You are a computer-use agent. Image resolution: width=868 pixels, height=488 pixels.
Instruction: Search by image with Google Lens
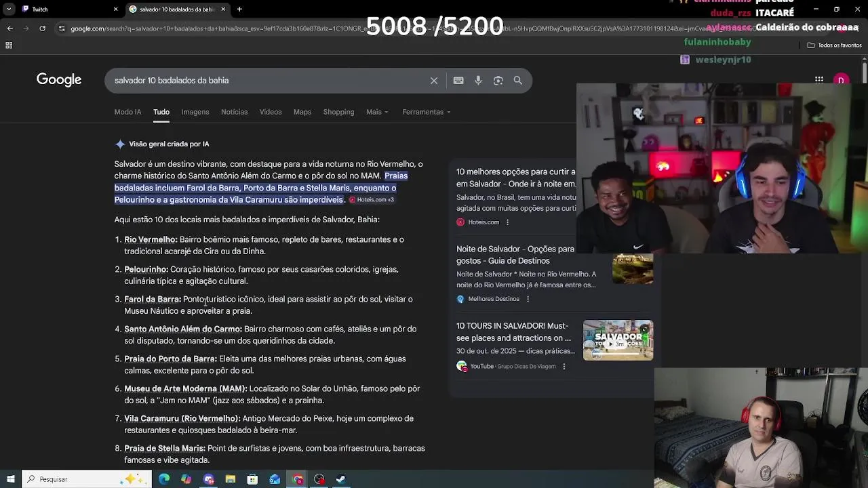click(498, 81)
